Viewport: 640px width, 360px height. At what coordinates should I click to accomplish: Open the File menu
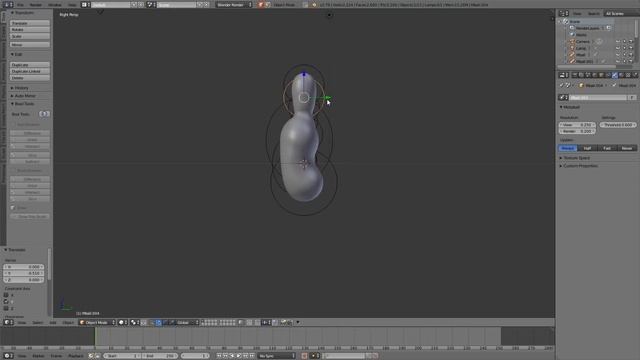(x=20, y=5)
